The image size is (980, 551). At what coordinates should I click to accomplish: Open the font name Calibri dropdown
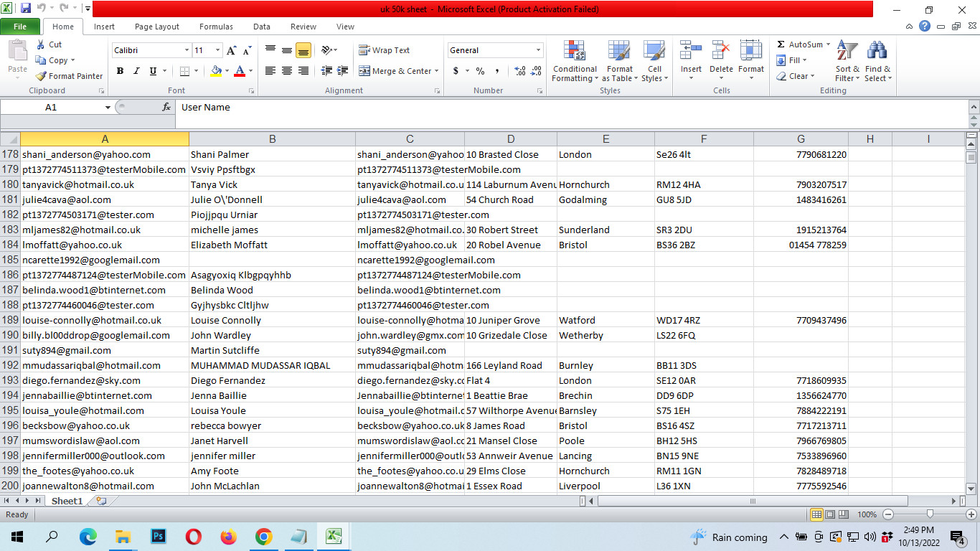coord(187,50)
